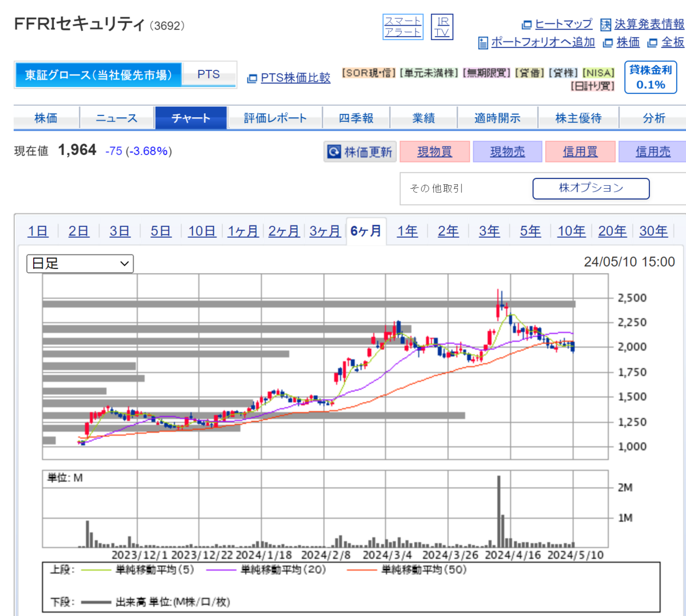Viewport: 686px width, 616px height.
Task: Select 東証グロース(当社優先市場) market tab
Action: (x=98, y=75)
